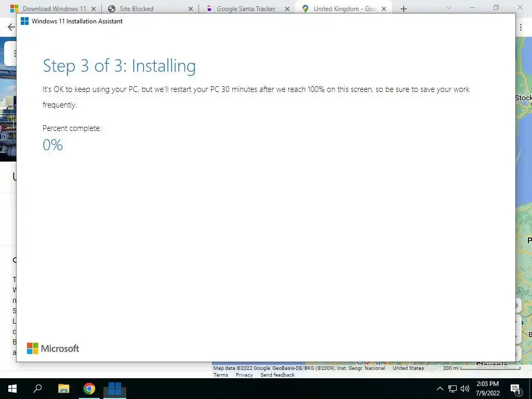Click Send feedback on Google Maps

point(277,375)
